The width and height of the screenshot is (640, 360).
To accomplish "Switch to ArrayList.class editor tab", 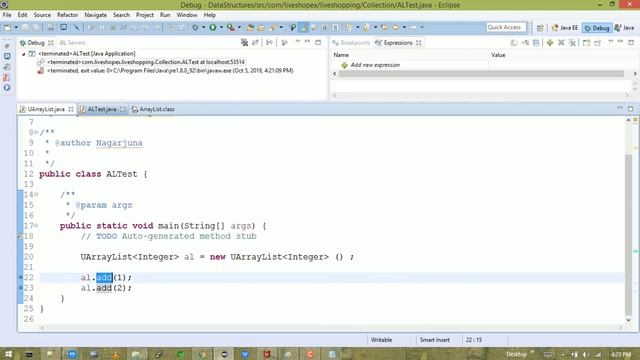I will pos(153,109).
